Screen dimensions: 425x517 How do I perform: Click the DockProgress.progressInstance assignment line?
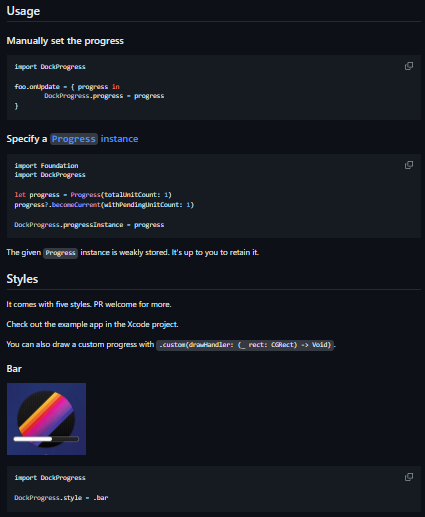89,225
